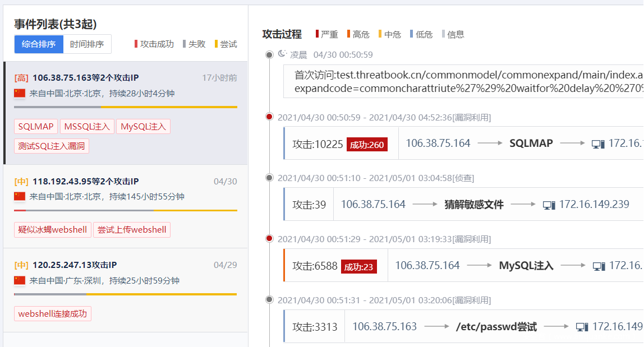Click the SQLMAP tag
Viewport: 644px width, 347px height.
pyautogui.click(x=36, y=127)
